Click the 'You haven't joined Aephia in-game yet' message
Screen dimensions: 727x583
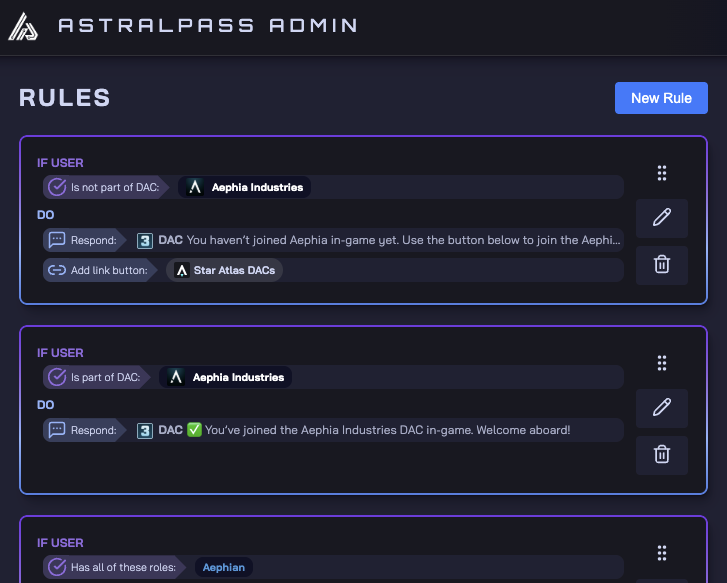point(403,240)
